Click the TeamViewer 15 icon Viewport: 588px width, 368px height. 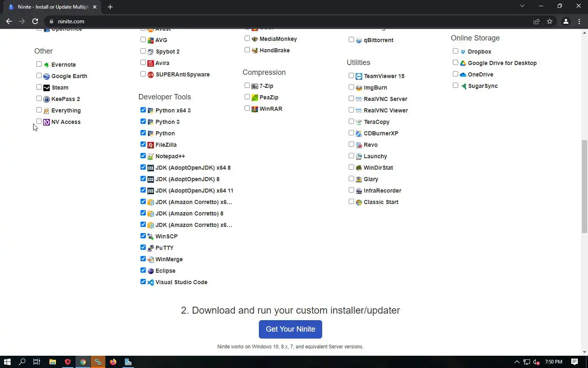359,76
